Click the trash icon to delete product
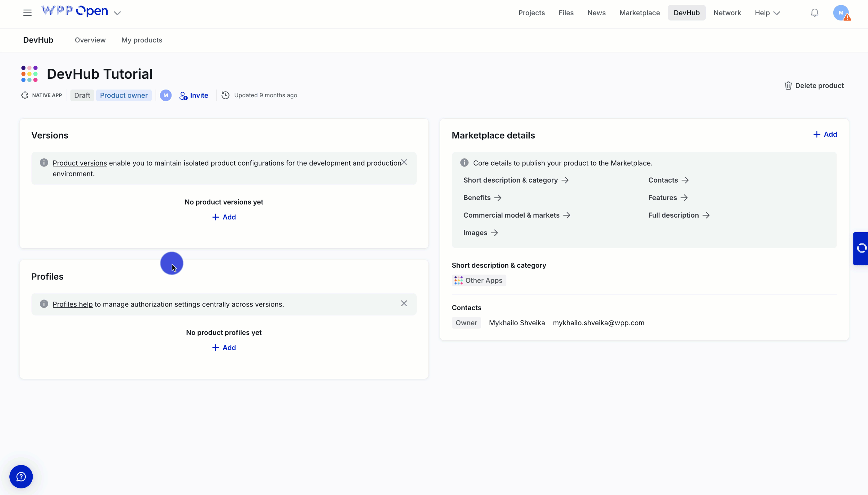The image size is (868, 495). [x=788, y=86]
